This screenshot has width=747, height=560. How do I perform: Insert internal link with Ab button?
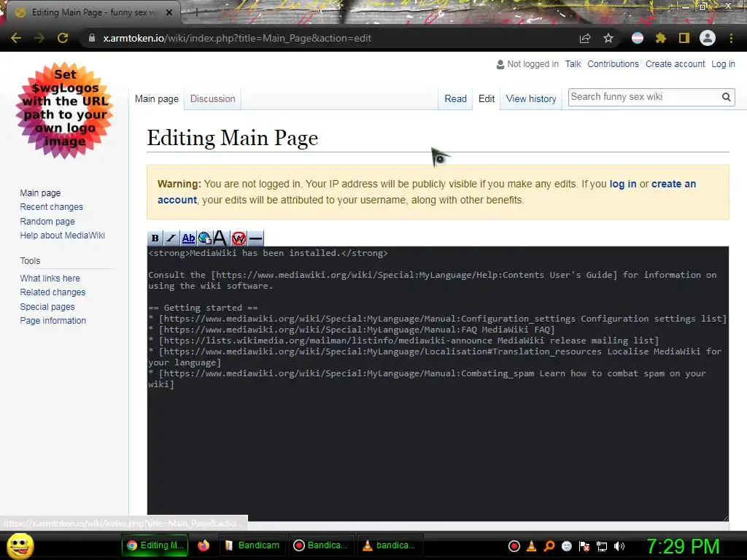click(x=188, y=238)
